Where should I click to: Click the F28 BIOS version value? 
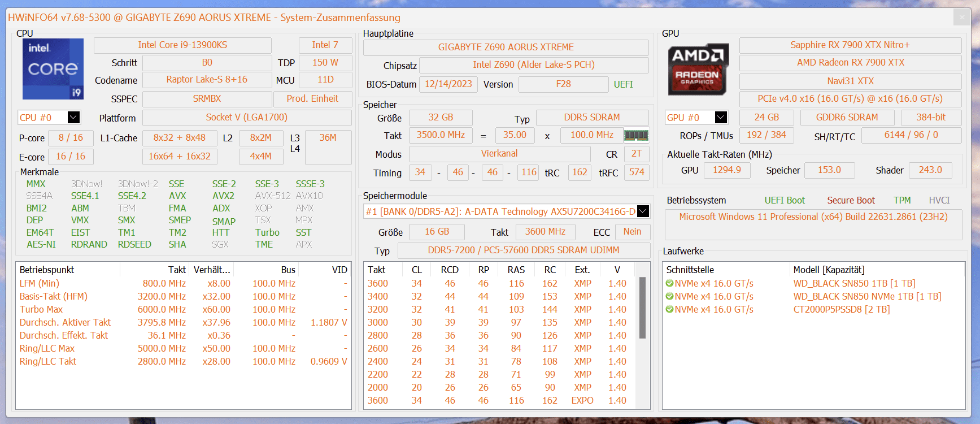click(x=564, y=84)
